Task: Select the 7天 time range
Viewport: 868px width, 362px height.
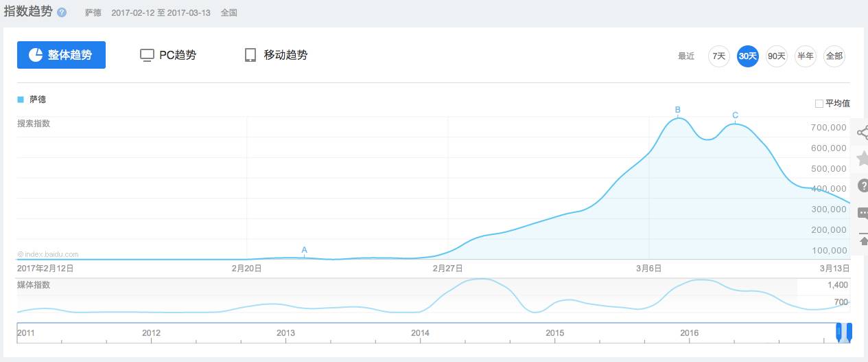Action: coord(718,56)
